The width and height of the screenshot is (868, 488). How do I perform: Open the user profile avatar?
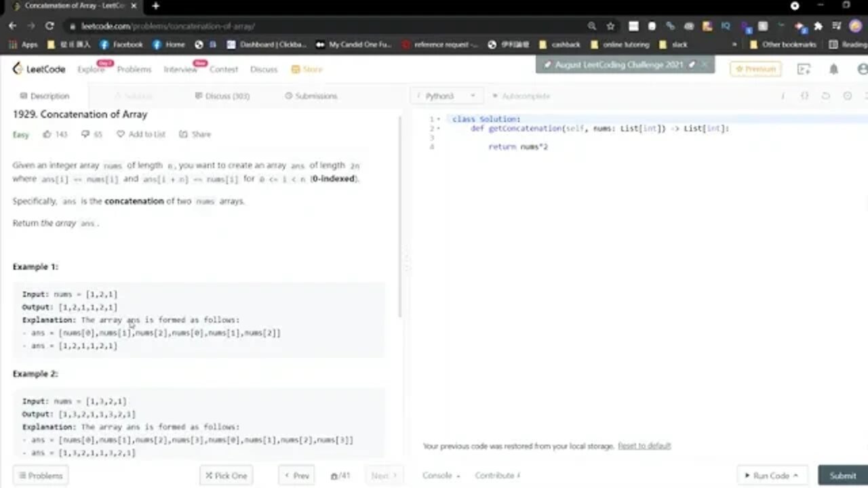[x=862, y=69]
